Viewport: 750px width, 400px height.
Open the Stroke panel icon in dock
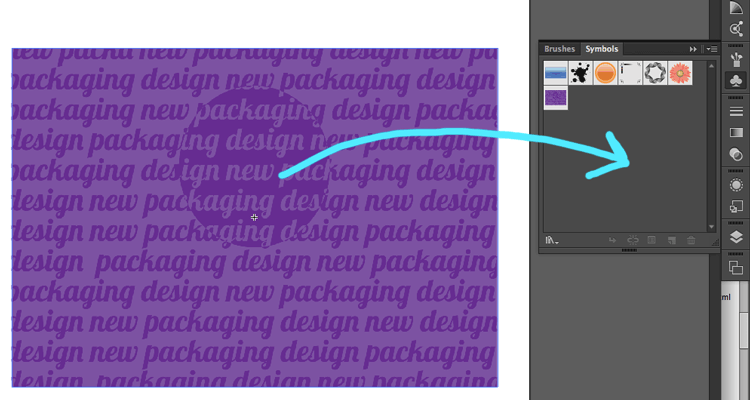tap(736, 110)
